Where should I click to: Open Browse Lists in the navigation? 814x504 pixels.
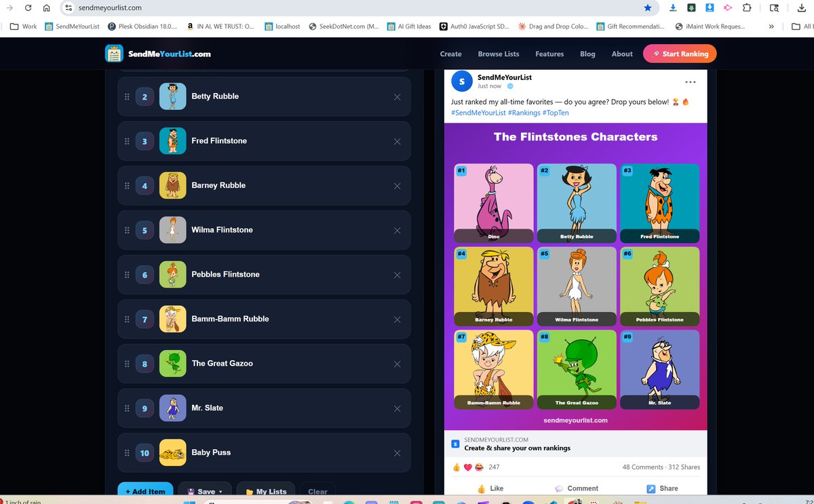click(499, 54)
